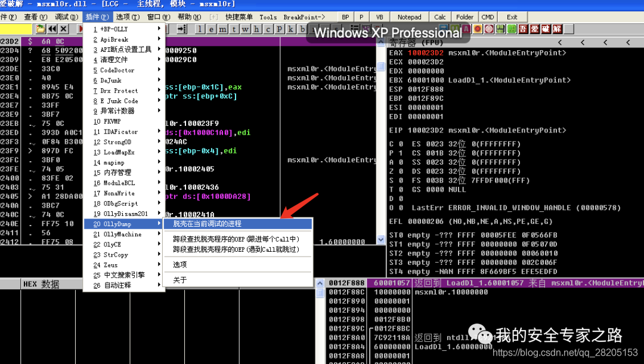This screenshot has height=364, width=644.
Task: Open the 快捷菜单 menu
Action: click(x=239, y=17)
